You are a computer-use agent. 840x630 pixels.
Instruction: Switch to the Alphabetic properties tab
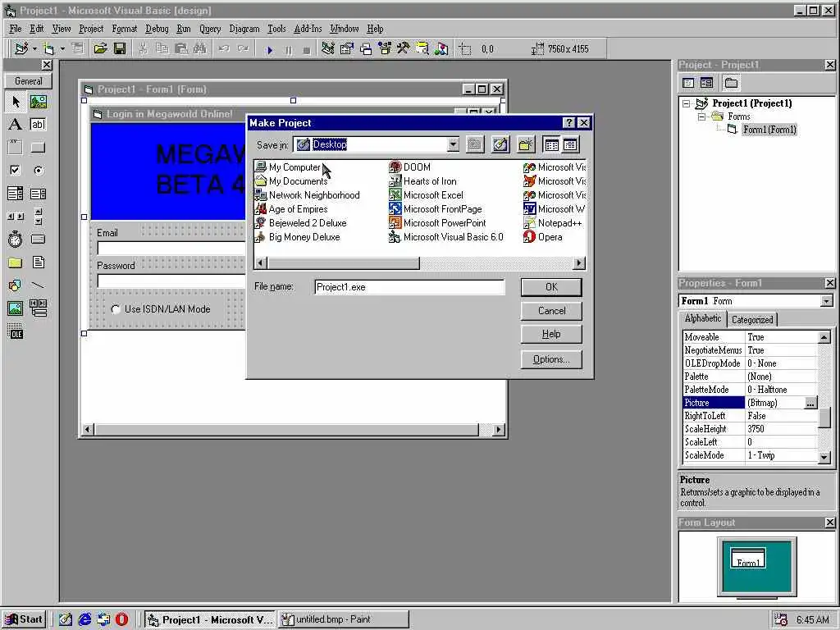(703, 318)
